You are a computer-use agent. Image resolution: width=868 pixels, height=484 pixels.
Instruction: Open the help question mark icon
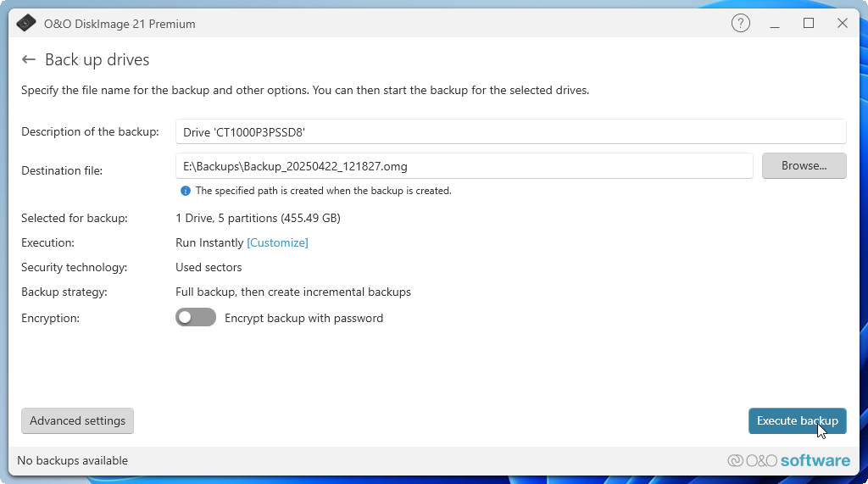(741, 23)
